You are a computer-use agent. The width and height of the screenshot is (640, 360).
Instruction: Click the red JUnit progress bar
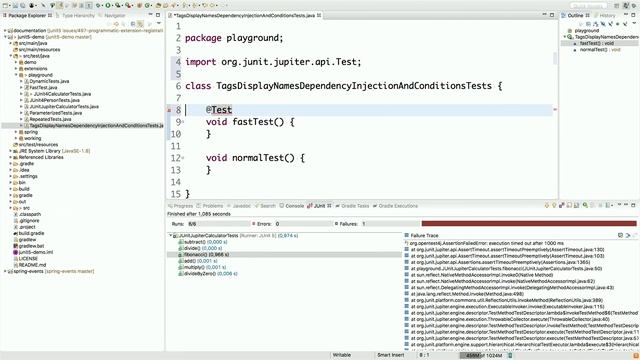click(529, 223)
